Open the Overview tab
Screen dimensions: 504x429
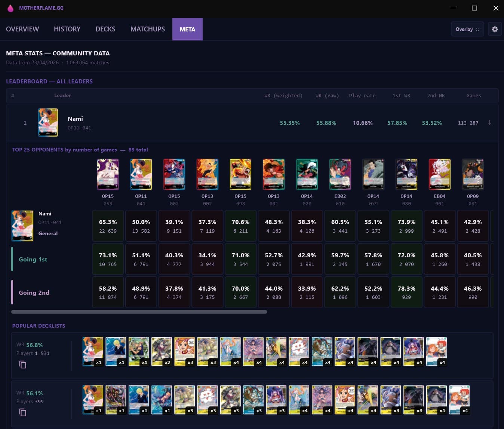point(22,29)
